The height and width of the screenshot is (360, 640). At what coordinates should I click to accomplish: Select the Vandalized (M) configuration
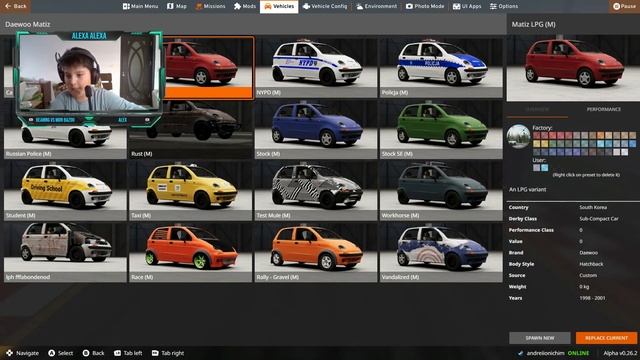441,252
